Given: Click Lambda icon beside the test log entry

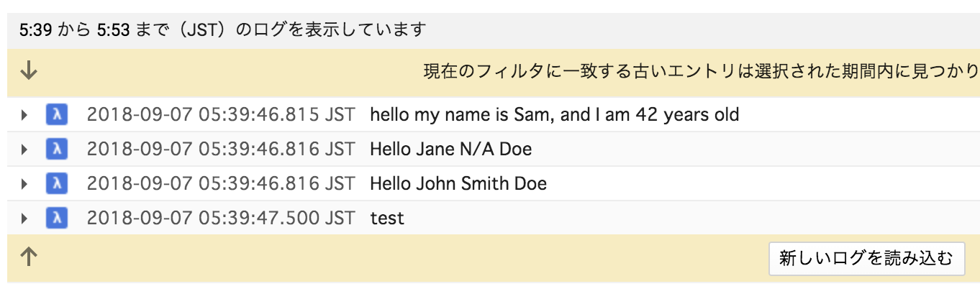Looking at the screenshot, I should coord(56,218).
